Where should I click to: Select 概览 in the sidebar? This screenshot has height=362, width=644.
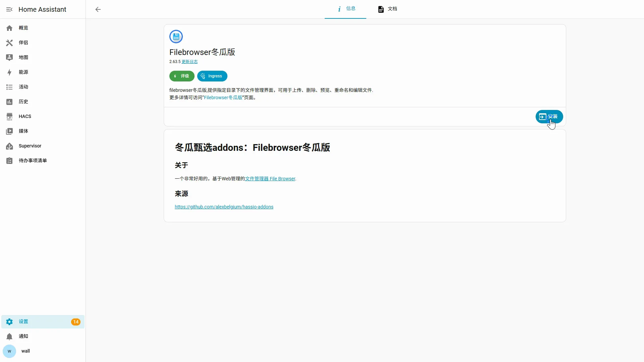coord(43,28)
